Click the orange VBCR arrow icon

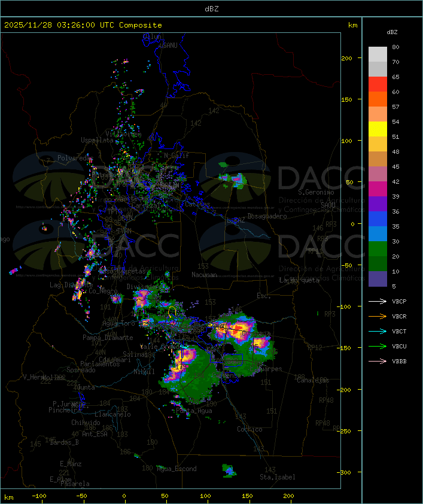click(378, 316)
